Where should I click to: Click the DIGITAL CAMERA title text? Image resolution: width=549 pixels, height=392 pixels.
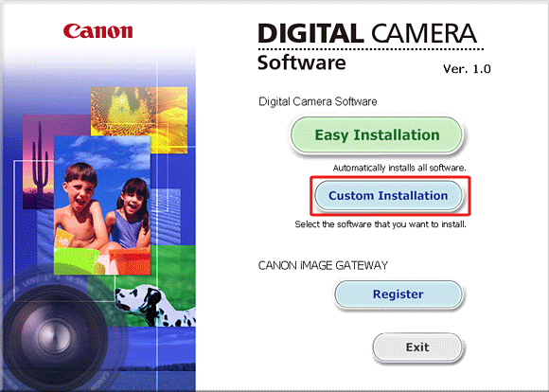[x=367, y=34]
